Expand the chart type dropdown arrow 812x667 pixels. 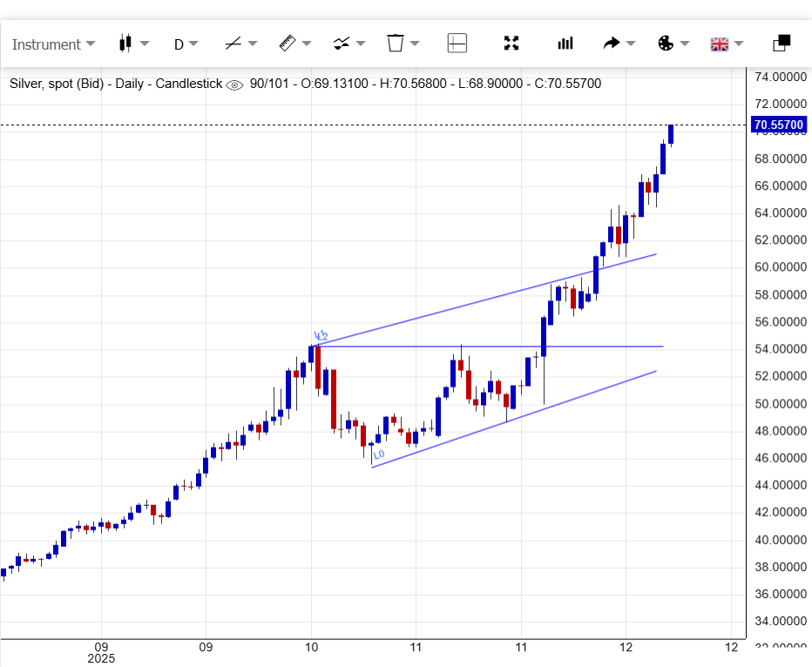click(145, 44)
